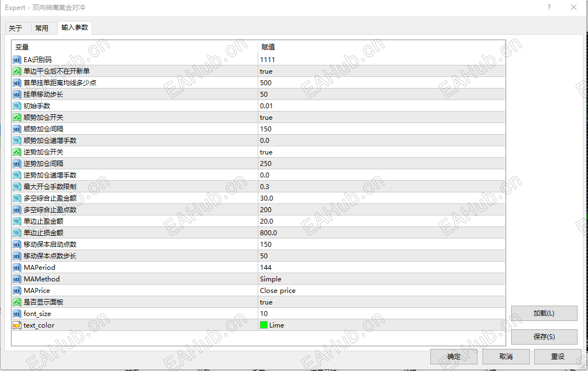
Task: Click the boolean chart icon beside 单边平仓后不在开新单
Action: pos(16,71)
